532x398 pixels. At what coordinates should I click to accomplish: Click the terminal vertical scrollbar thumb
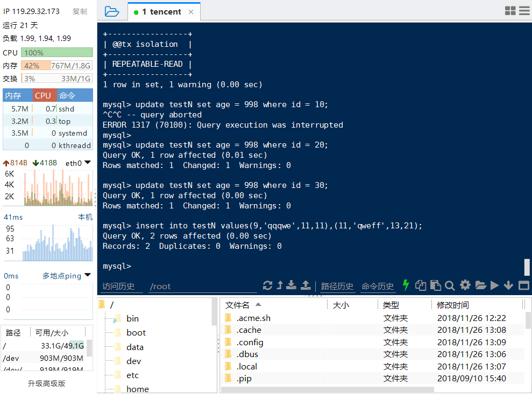527,267
